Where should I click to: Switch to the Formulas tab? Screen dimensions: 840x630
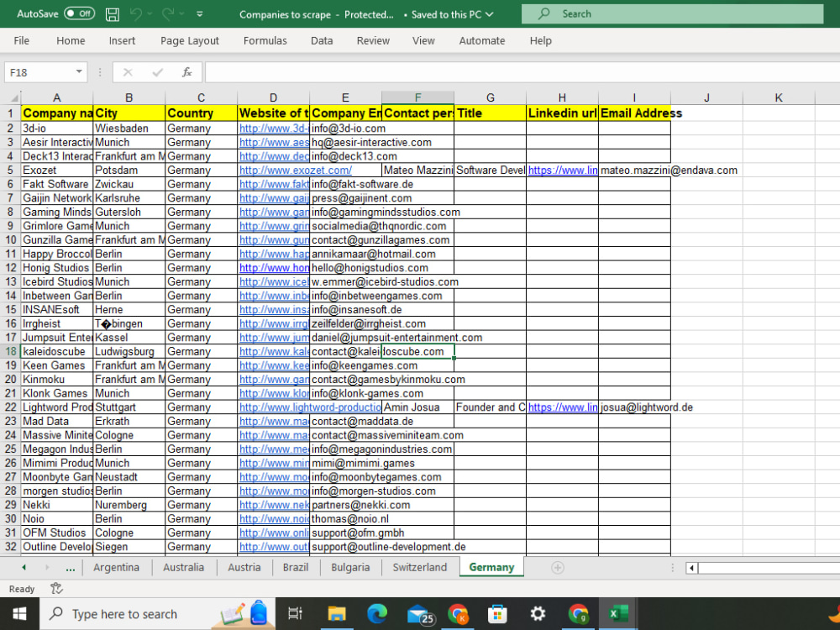(x=265, y=40)
